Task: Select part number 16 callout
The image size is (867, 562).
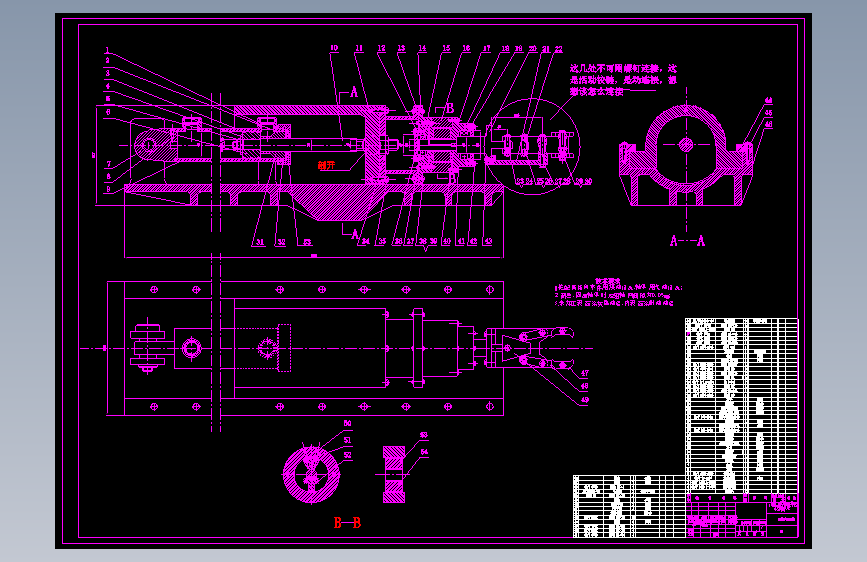Action: point(466,48)
